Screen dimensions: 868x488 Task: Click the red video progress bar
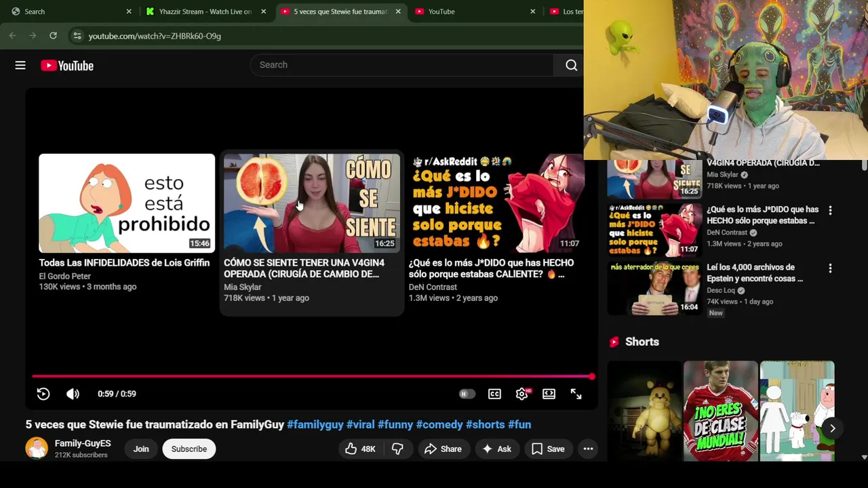click(x=313, y=376)
